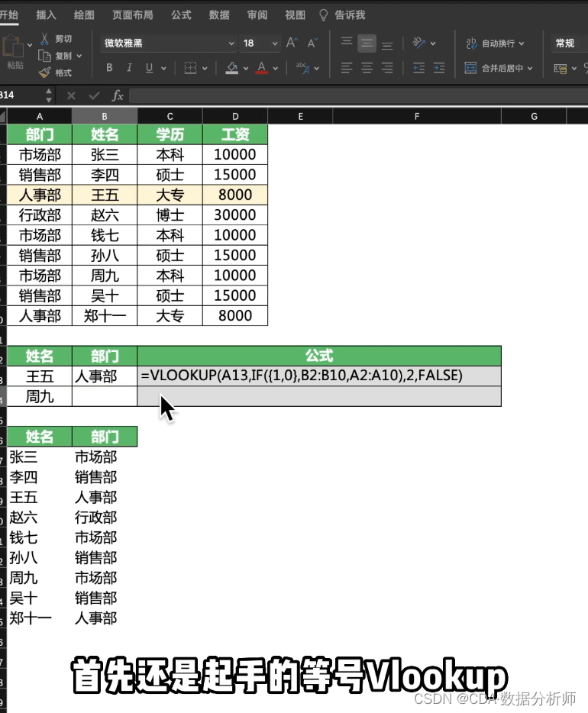Open number format dropdown 常规

[570, 44]
